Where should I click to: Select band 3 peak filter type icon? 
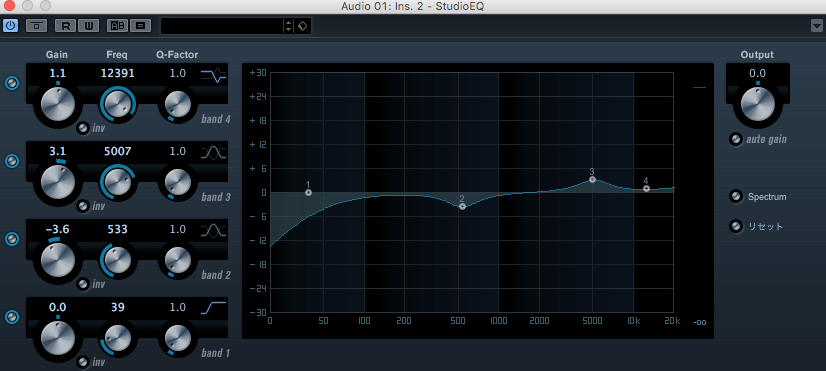tap(213, 153)
